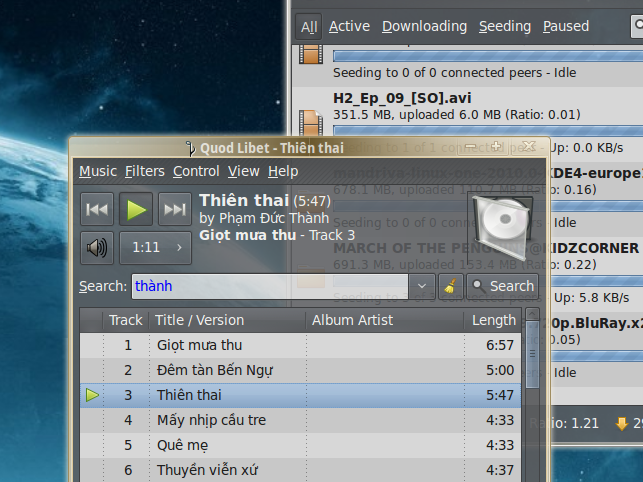Sort by Album Artist column header
The image size is (643, 482).
click(x=385, y=320)
